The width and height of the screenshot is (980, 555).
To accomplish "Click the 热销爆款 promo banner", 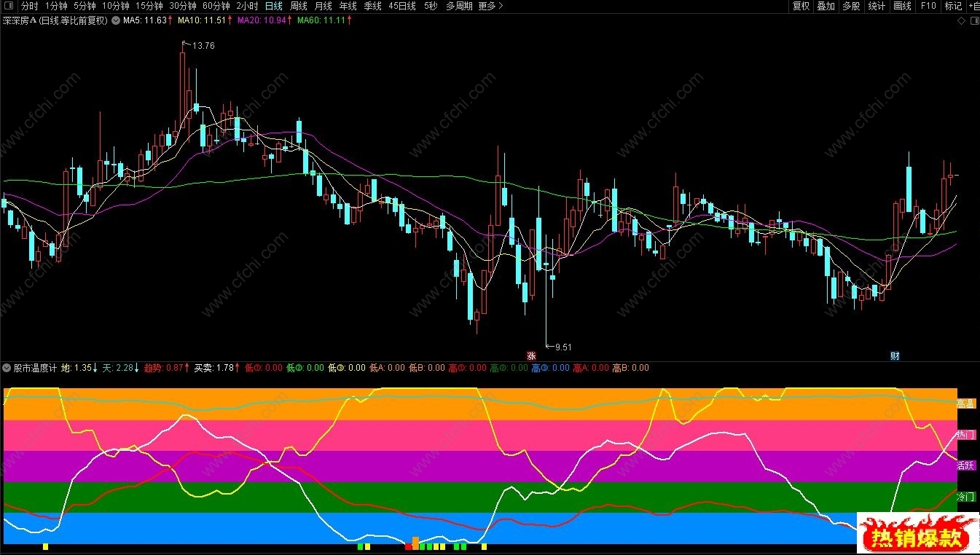I will 917,534.
